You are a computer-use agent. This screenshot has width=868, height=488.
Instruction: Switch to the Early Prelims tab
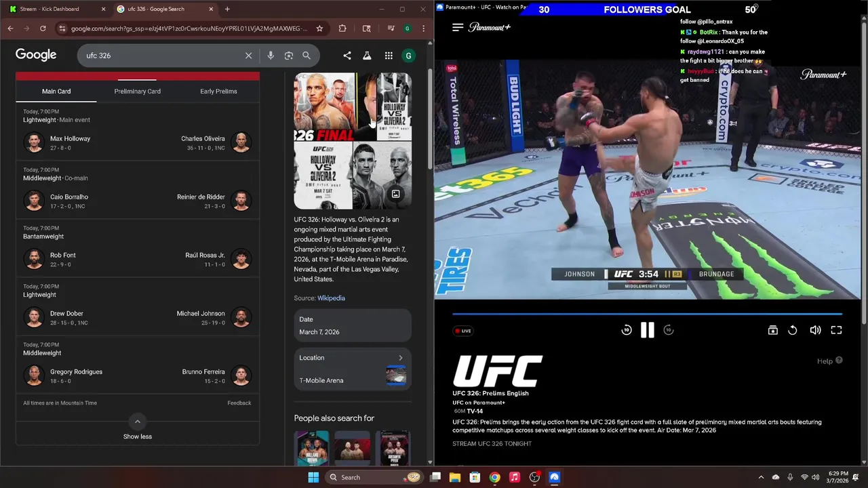pyautogui.click(x=218, y=91)
